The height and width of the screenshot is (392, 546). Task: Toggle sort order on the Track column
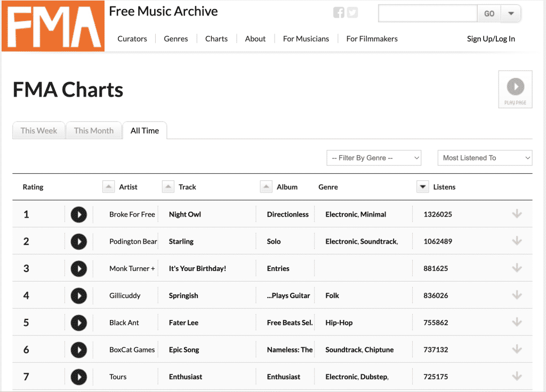(168, 186)
